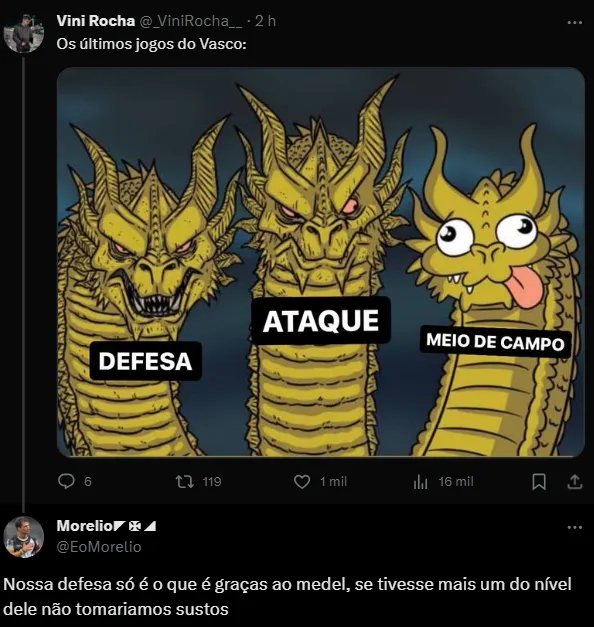The width and height of the screenshot is (594, 627).
Task: Open the @EoMorelio handle
Action: [99, 547]
